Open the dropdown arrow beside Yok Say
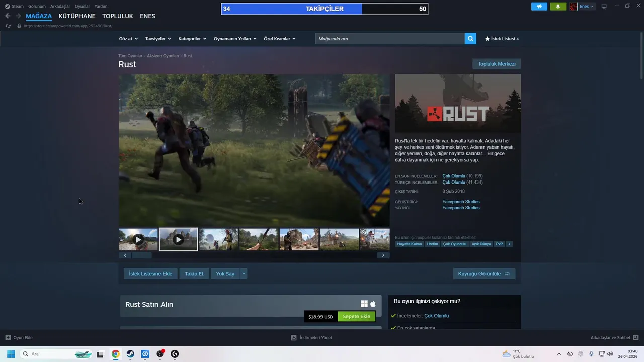 click(x=244, y=274)
